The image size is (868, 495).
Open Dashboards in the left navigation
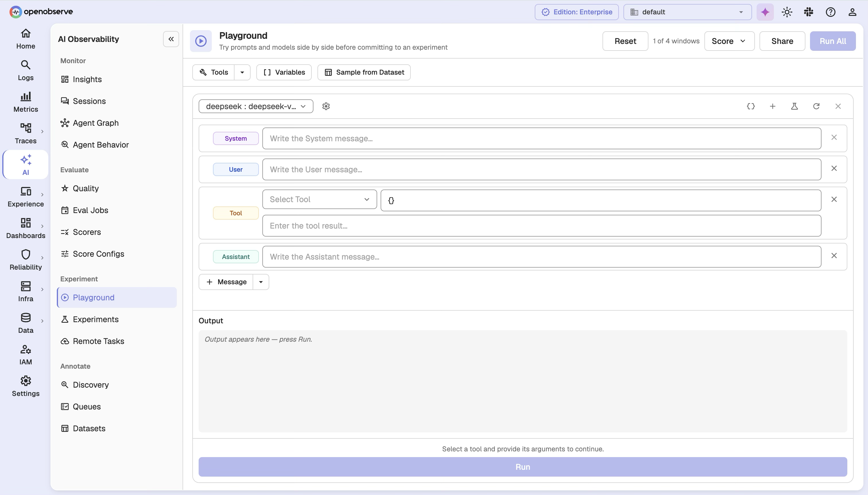[26, 229]
